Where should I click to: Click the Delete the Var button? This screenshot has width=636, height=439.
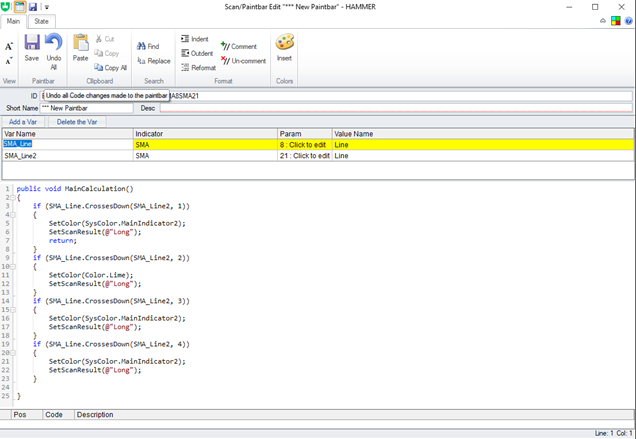(x=77, y=122)
